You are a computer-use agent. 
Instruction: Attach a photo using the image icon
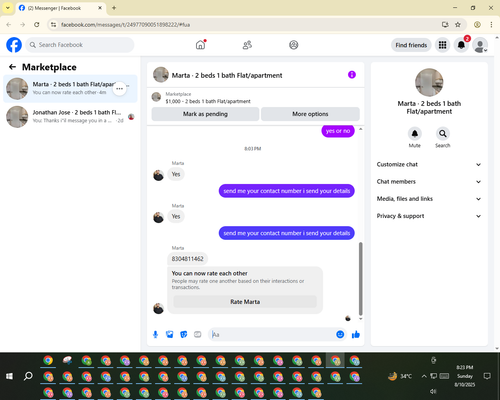(x=170, y=334)
